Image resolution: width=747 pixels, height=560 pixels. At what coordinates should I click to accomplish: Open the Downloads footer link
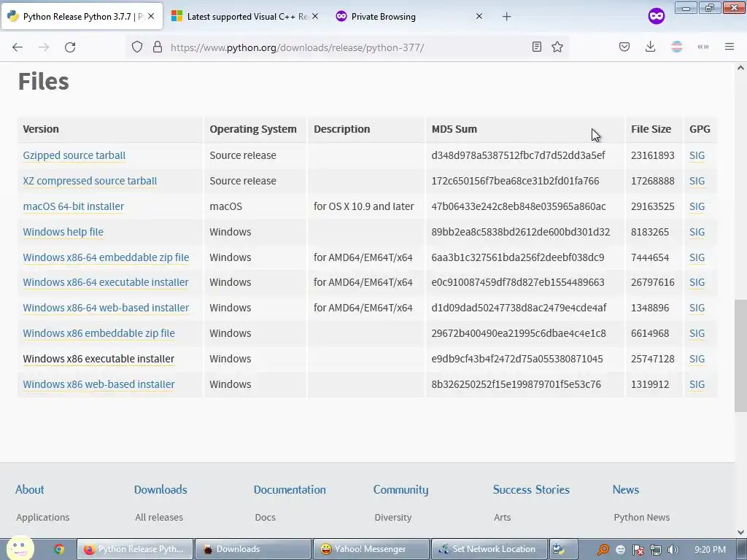[160, 489]
